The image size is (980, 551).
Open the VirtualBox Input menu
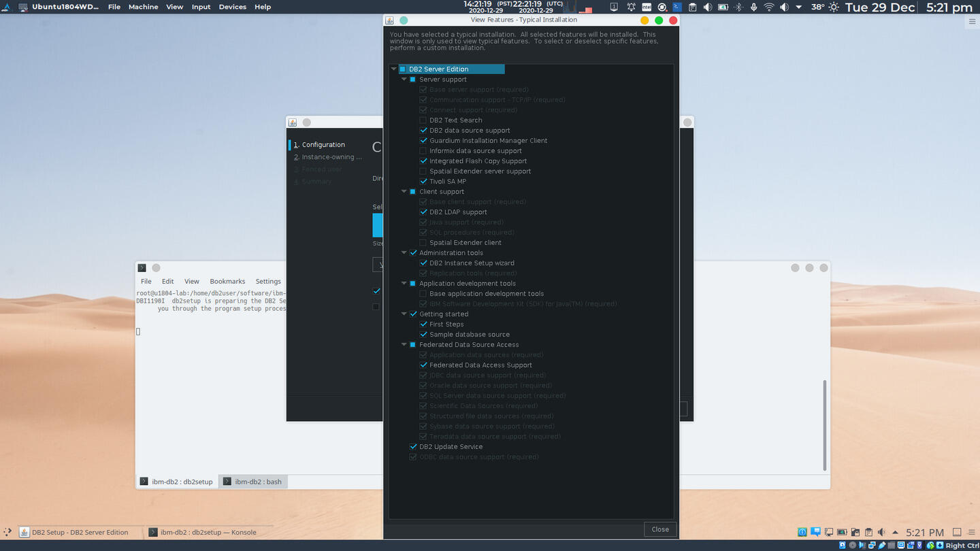pyautogui.click(x=201, y=7)
